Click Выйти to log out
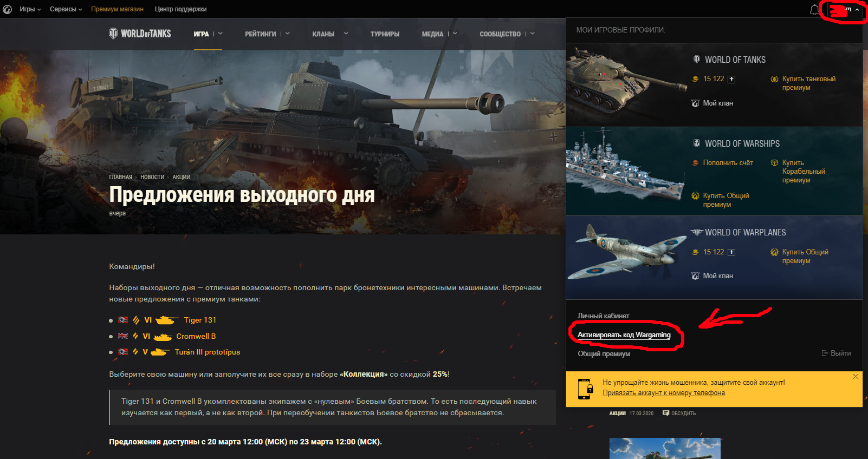Screen dimensions: 868x459 pos(840,353)
